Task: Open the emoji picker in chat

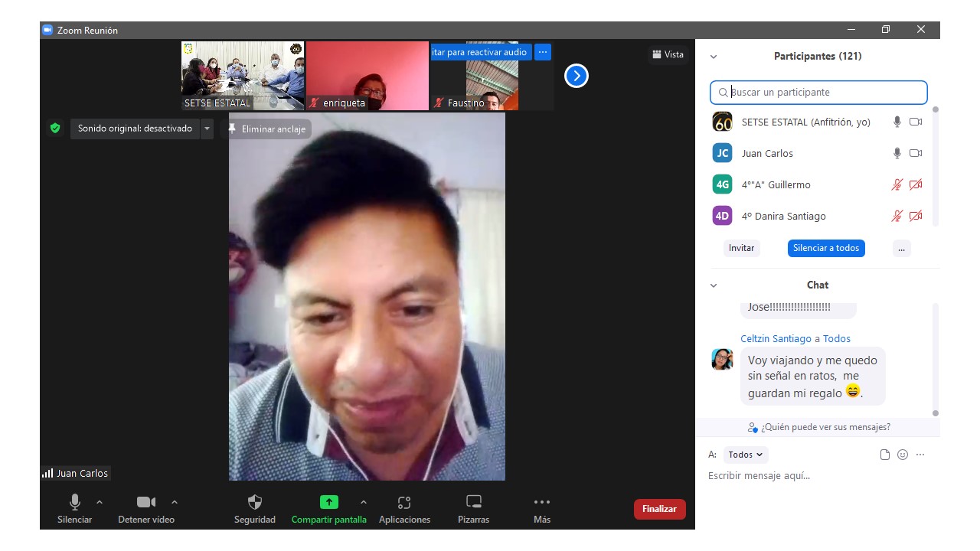Action: (903, 455)
